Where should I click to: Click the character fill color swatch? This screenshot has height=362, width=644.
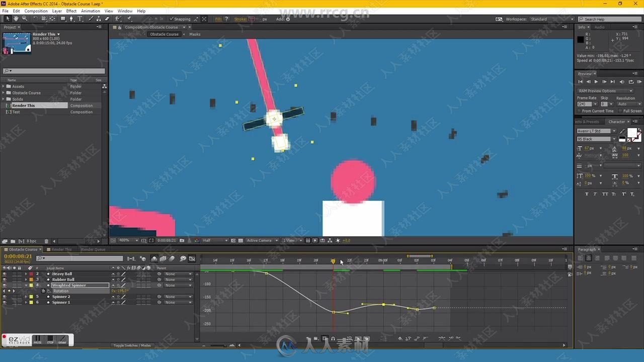[632, 134]
